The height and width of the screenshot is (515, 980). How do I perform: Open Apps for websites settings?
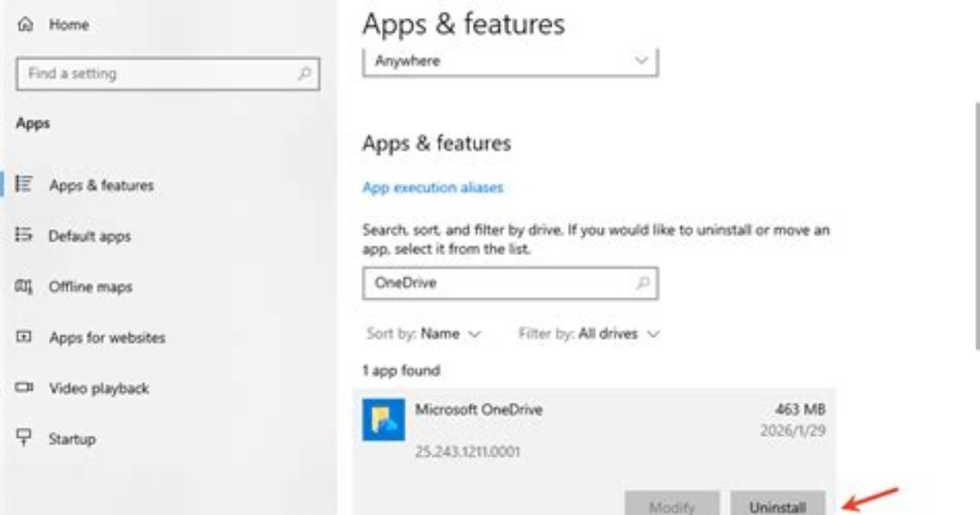point(107,337)
